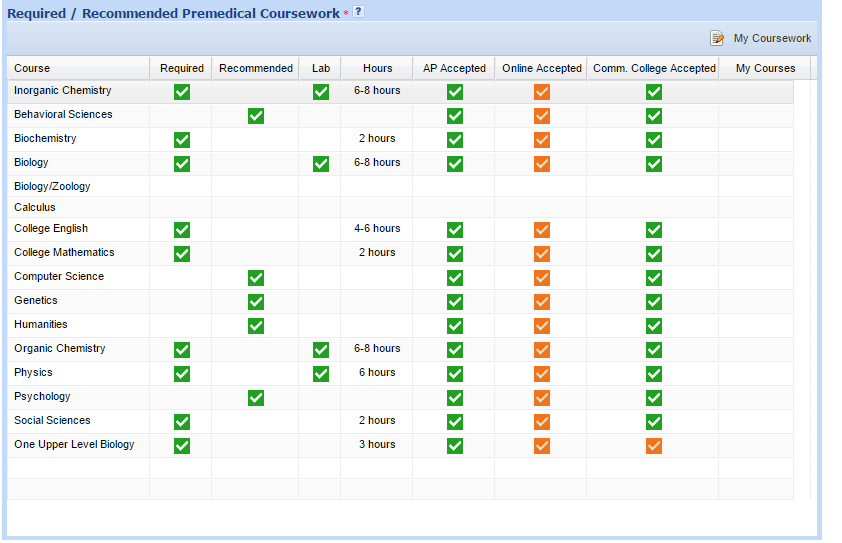The height and width of the screenshot is (543, 842).
Task: Click Psychology orange Online Accepted check
Action: tap(542, 398)
